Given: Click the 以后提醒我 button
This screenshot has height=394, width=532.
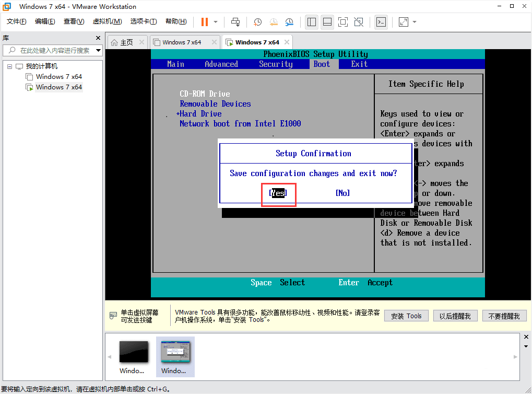Looking at the screenshot, I should (455, 316).
